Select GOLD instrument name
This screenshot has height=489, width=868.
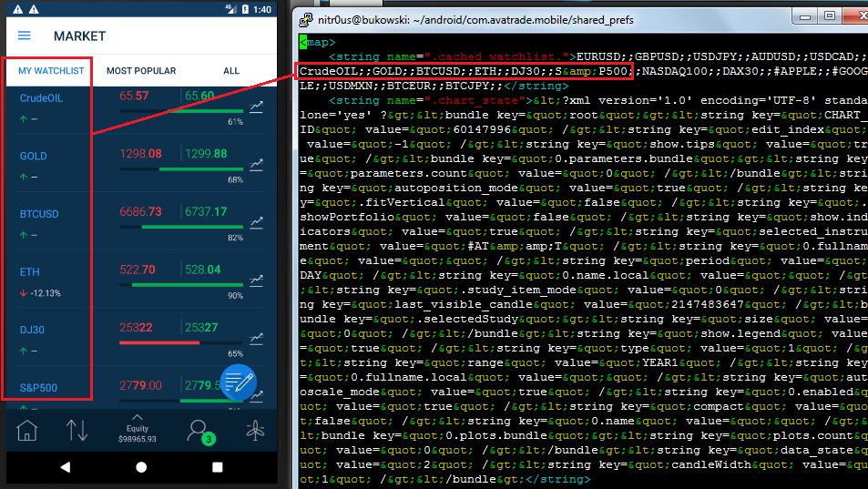click(33, 157)
